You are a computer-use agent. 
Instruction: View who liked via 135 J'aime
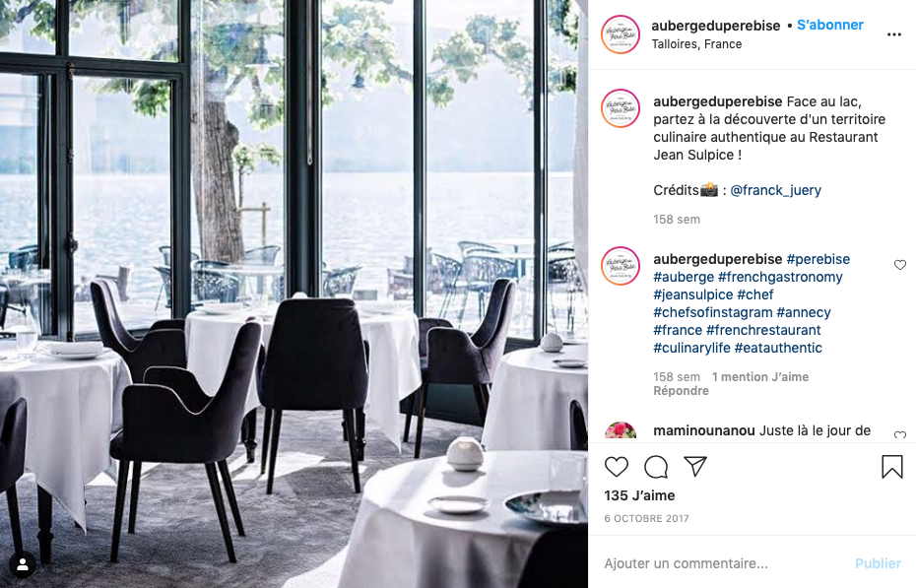pyautogui.click(x=639, y=495)
